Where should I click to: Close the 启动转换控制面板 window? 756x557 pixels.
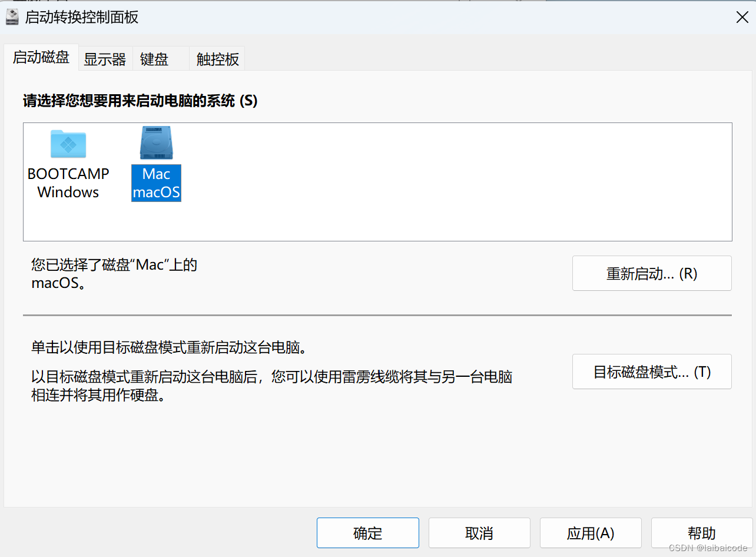(x=742, y=17)
